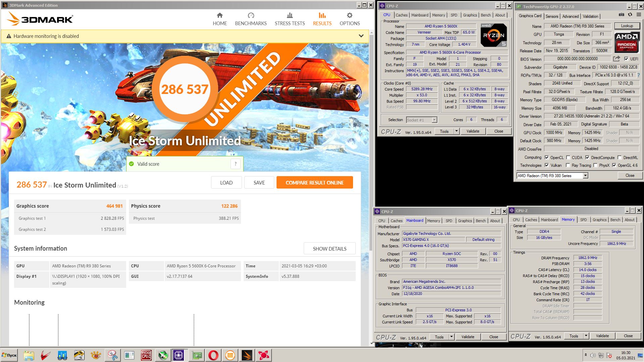Screen dimensions: 644x362
Task: Open the ROG CPU-Z taskbar icon
Action: (146, 355)
